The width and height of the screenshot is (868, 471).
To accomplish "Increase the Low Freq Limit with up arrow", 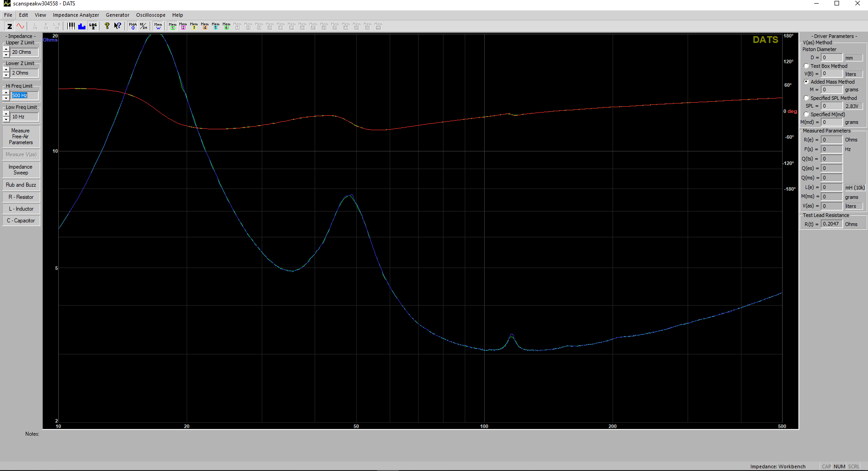I will 6,113.
